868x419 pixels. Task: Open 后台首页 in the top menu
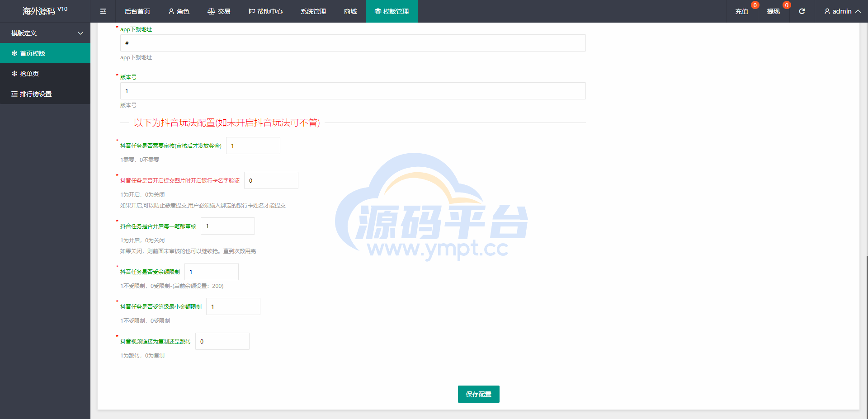coord(137,11)
